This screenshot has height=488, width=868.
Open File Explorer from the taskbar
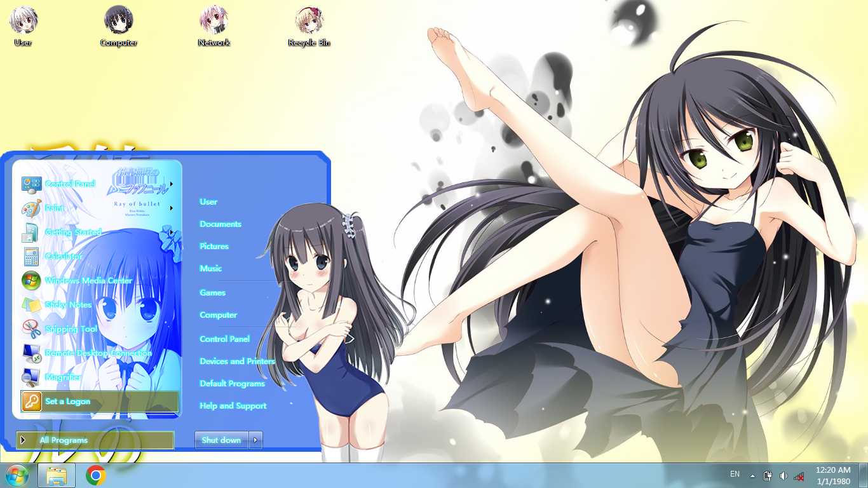(x=57, y=475)
